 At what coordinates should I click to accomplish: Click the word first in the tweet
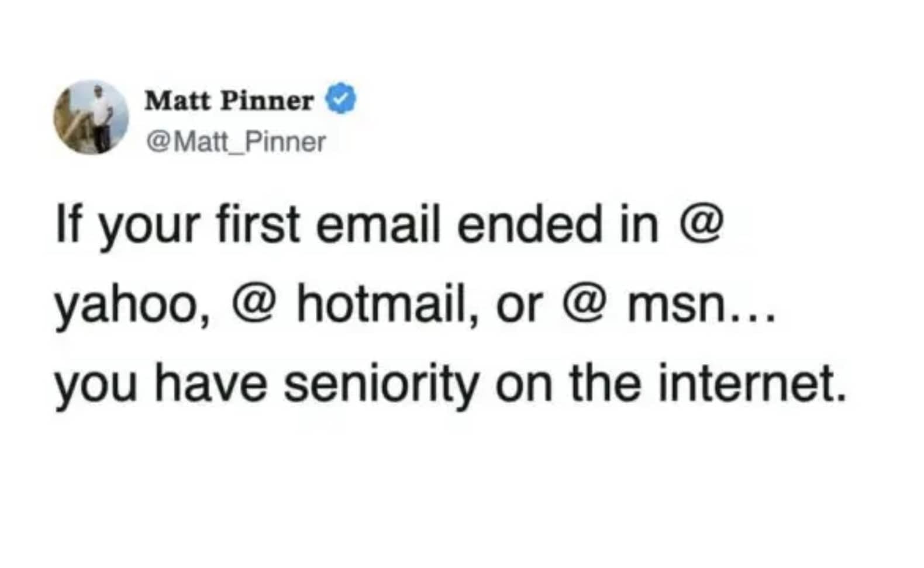pos(258,226)
